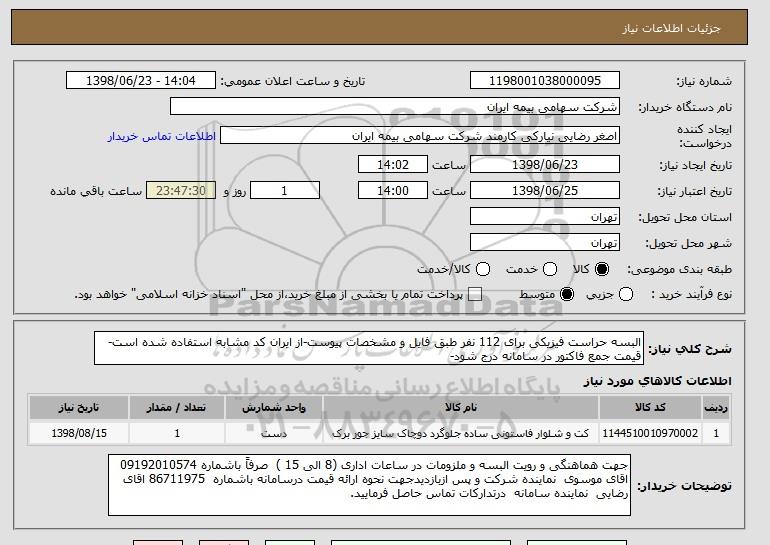Click the public announcement date field
Screen dimensions: 770x545
(141, 81)
